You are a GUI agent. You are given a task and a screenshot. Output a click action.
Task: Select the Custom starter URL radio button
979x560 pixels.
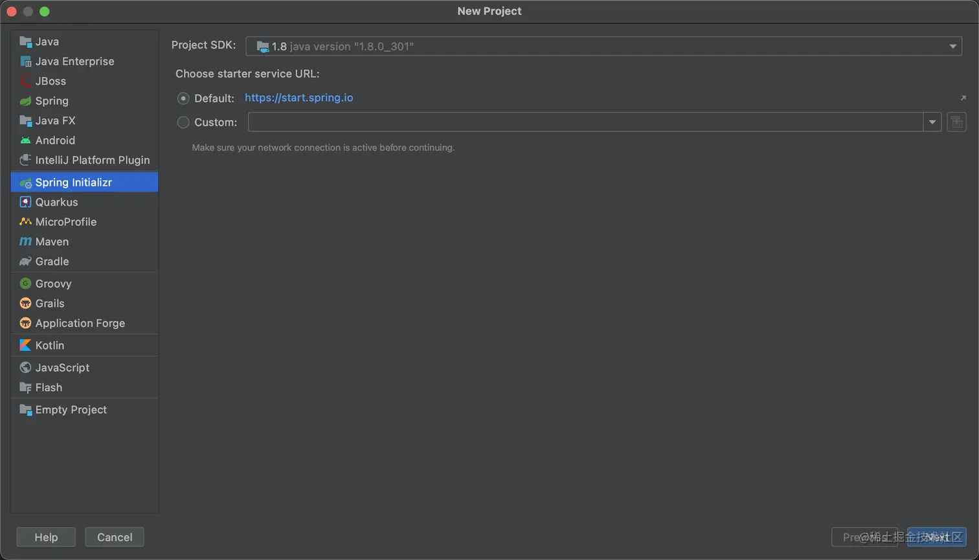183,122
